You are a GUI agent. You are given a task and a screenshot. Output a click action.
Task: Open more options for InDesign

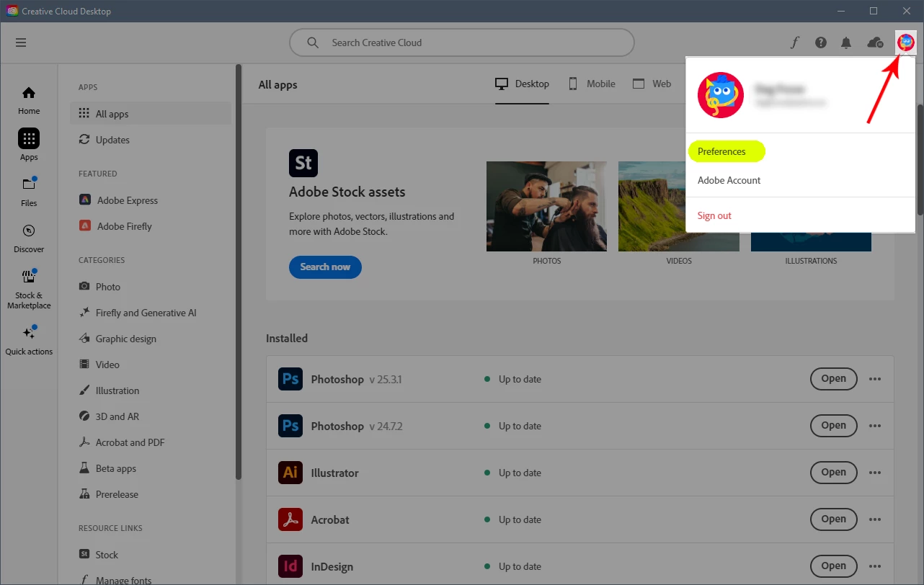(875, 566)
